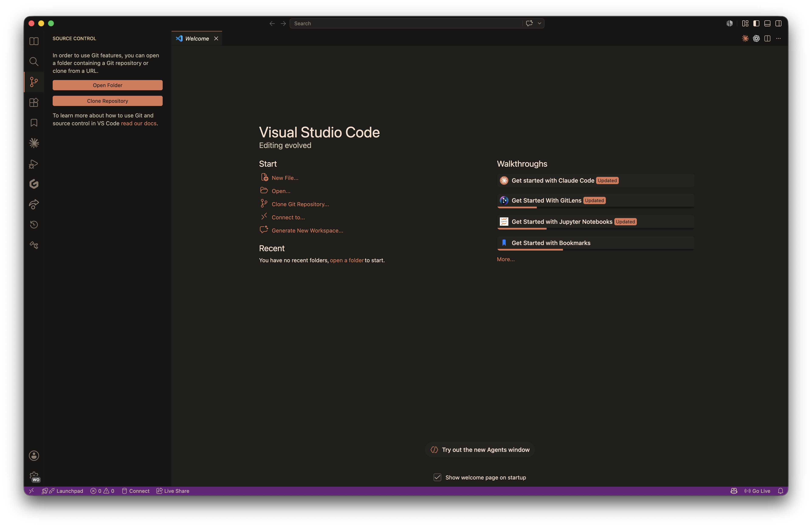Click Go Live in the status bar
This screenshot has height=527, width=812.
[757, 491]
